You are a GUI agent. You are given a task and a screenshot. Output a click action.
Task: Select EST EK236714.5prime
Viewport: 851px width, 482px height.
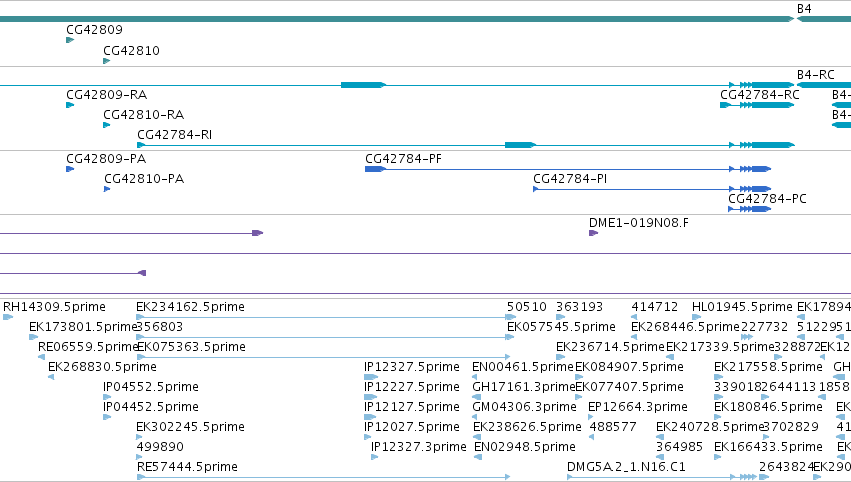pos(611,347)
